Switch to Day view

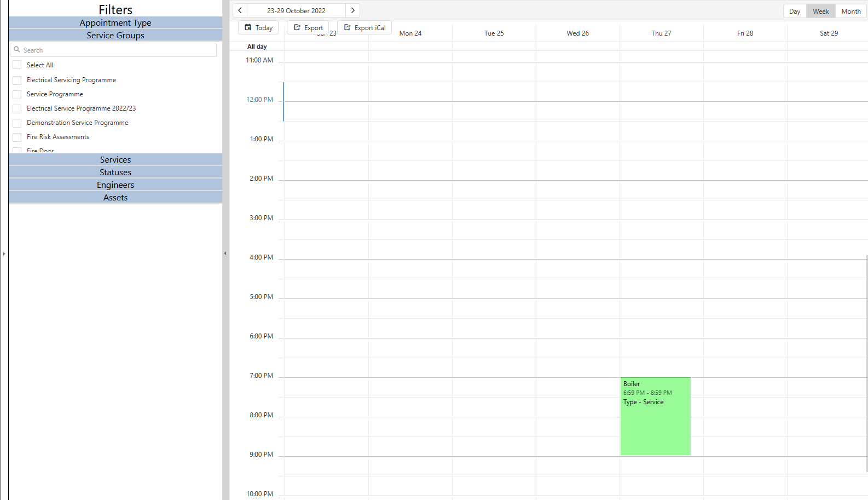(794, 11)
